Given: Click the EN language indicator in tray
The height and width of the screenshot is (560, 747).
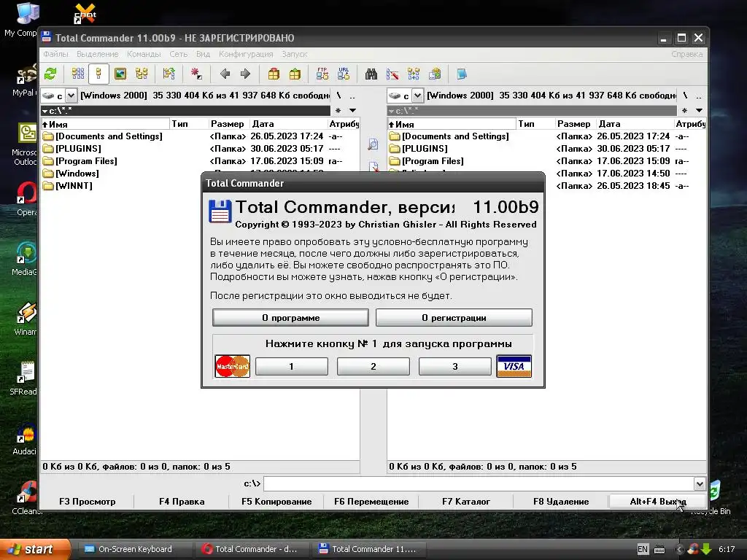Looking at the screenshot, I should point(643,549).
